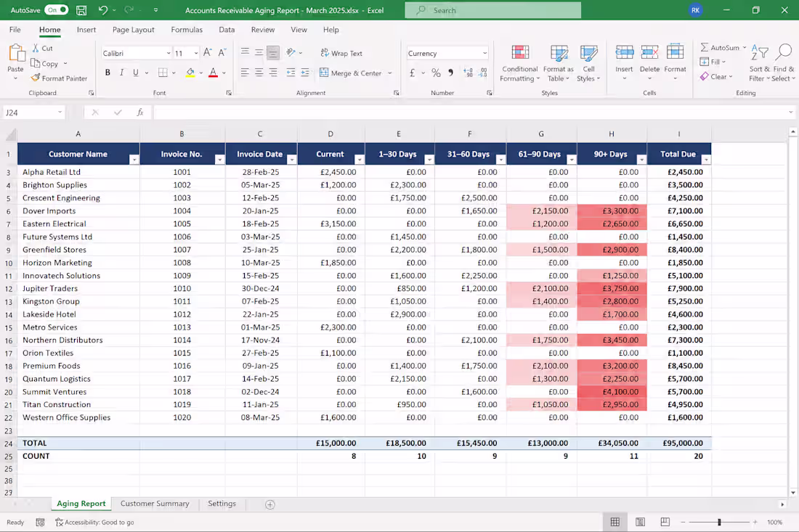The height and width of the screenshot is (532, 799).
Task: Open 90+ Days column filter arrow
Action: pyautogui.click(x=641, y=160)
